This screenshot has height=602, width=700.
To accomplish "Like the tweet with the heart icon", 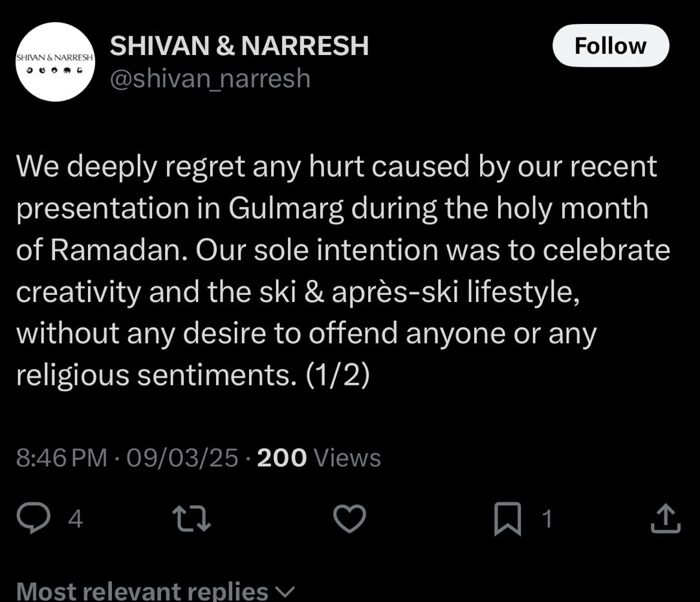I will [349, 519].
